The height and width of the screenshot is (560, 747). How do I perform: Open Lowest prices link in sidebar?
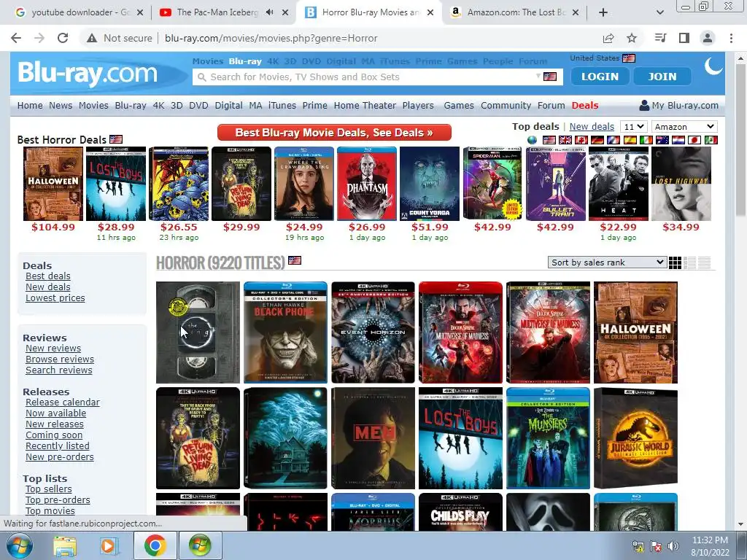point(55,297)
